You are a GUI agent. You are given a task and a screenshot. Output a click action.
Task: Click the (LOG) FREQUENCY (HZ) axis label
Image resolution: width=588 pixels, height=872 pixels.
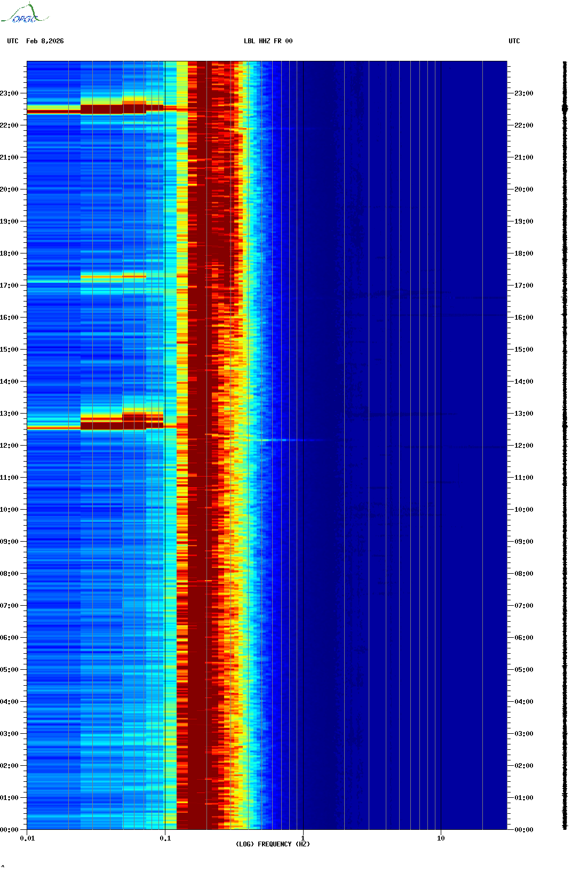pyautogui.click(x=273, y=844)
